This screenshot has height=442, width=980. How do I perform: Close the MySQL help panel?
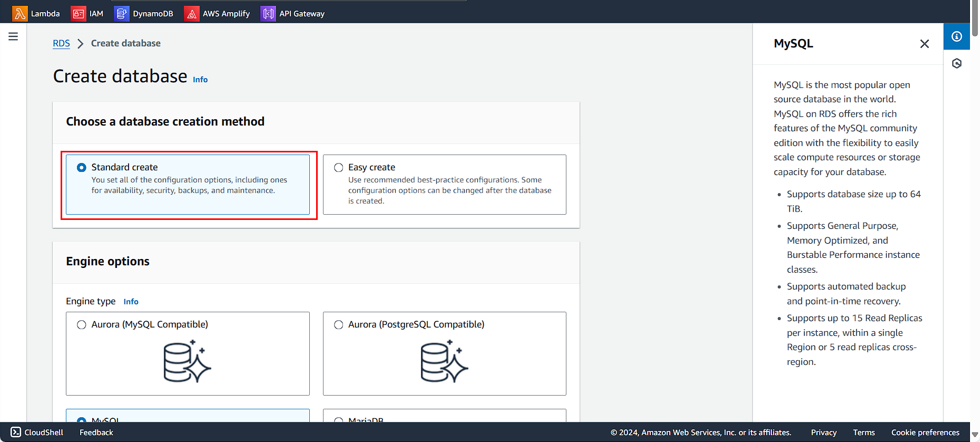click(x=924, y=44)
